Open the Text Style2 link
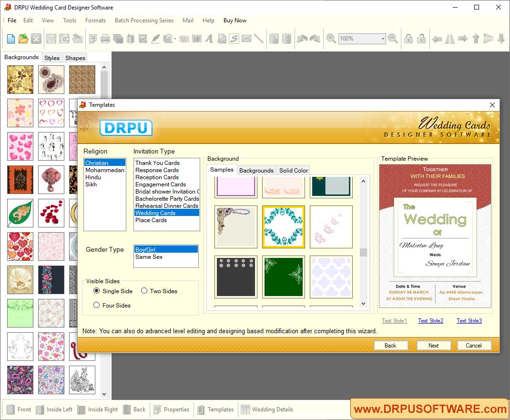The image size is (510, 420). click(x=430, y=321)
